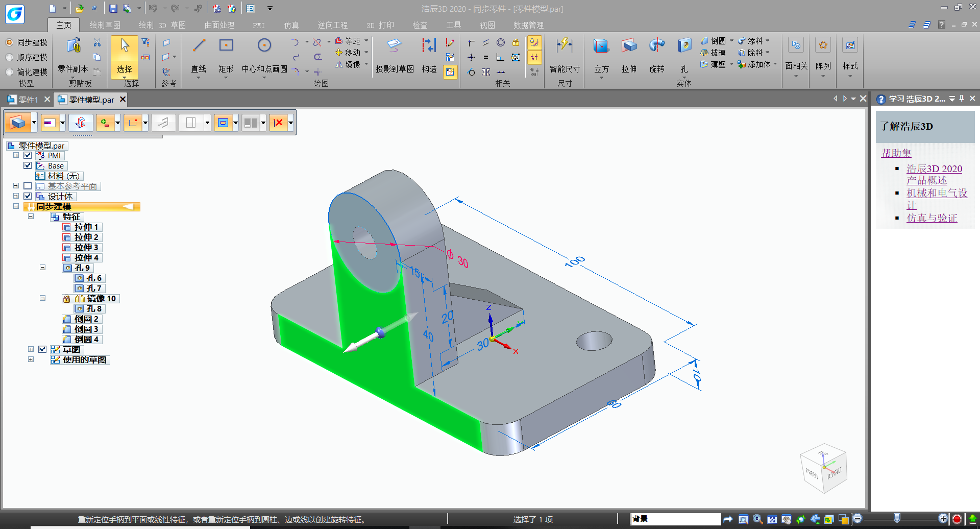The height and width of the screenshot is (529, 980).
Task: Select the 孔 (Hole) feature tool
Action: point(684,46)
